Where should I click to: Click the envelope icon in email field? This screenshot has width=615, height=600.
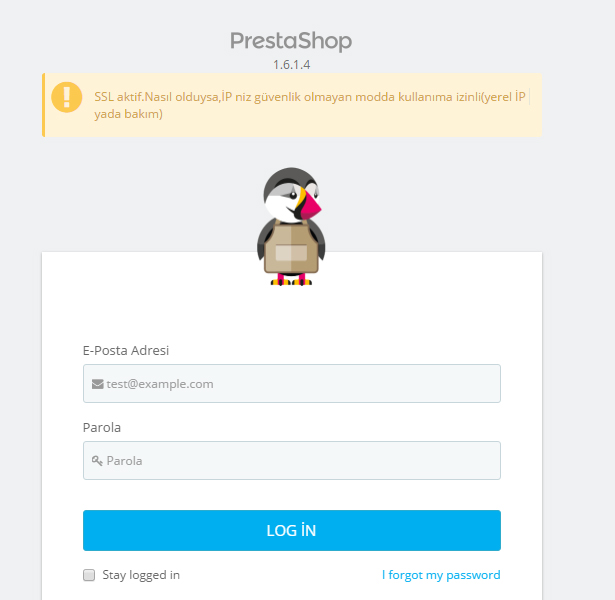97,384
